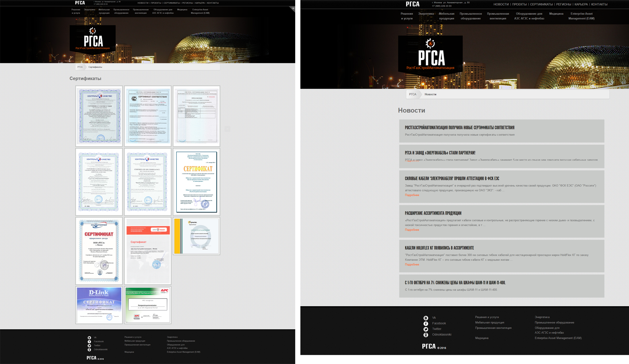Click the Vk icon in the right footer
The width and height of the screenshot is (629, 364).
(426, 318)
